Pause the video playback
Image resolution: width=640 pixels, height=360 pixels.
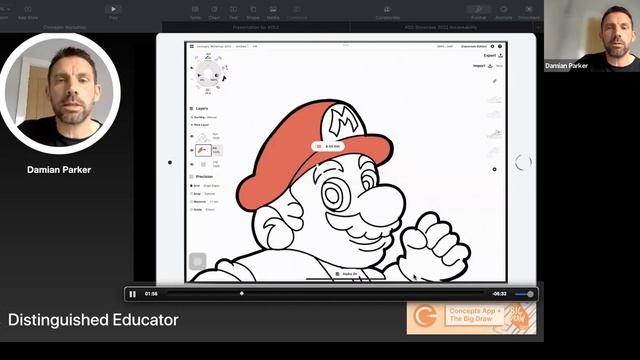132,294
